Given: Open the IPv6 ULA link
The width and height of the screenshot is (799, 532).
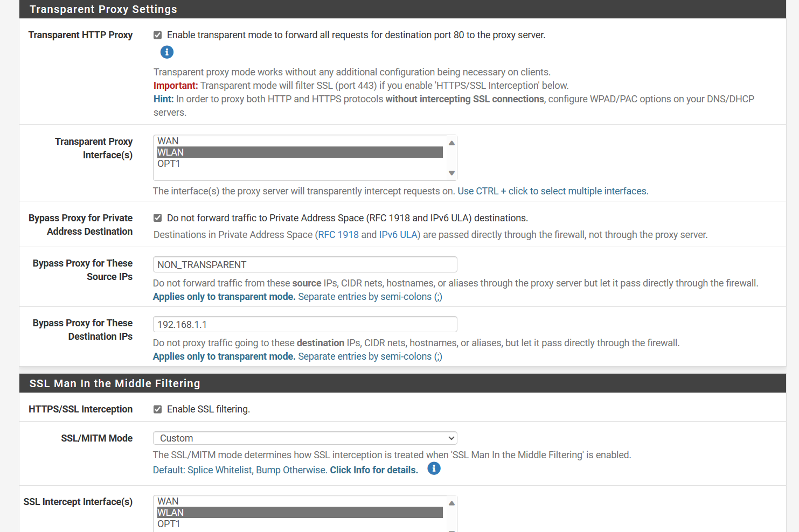Looking at the screenshot, I should point(399,235).
